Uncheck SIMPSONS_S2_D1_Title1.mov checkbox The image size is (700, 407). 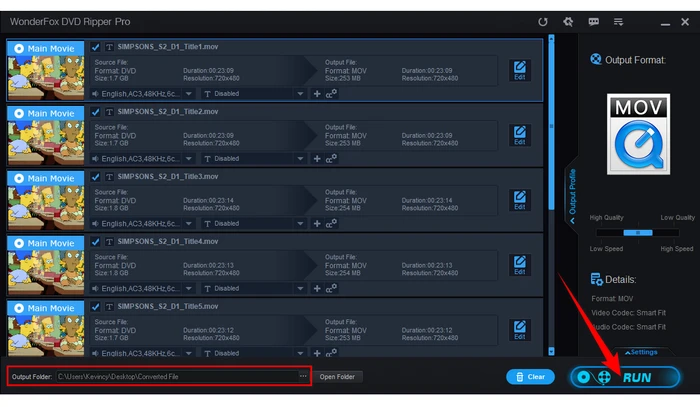[x=95, y=47]
